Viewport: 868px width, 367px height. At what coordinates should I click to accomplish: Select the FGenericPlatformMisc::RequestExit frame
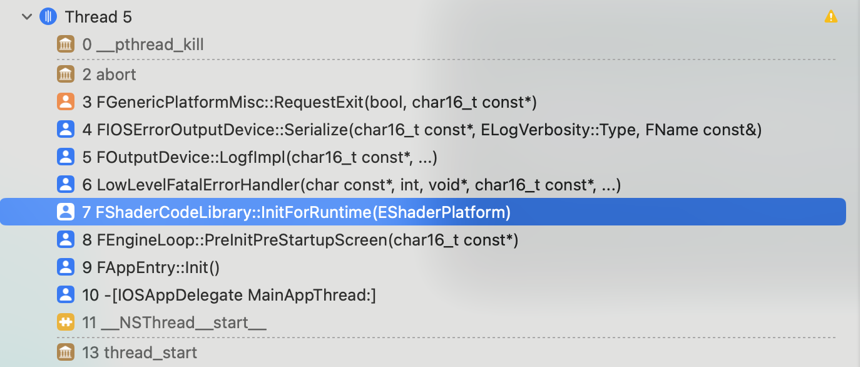click(309, 102)
